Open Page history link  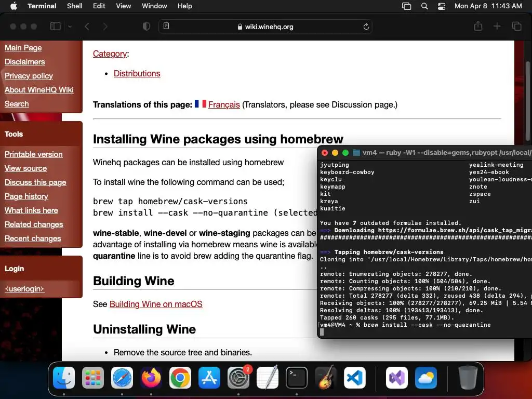point(26,196)
